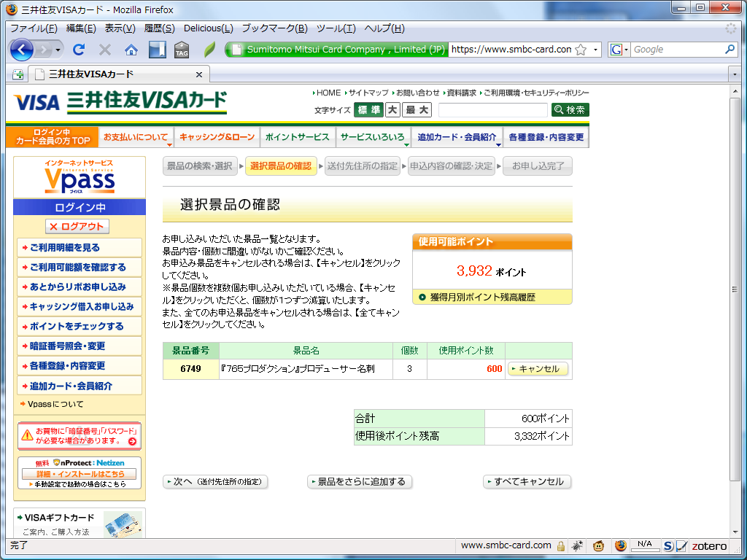
Task: Click the padlock security icon in status bar
Action: pyautogui.click(x=561, y=545)
